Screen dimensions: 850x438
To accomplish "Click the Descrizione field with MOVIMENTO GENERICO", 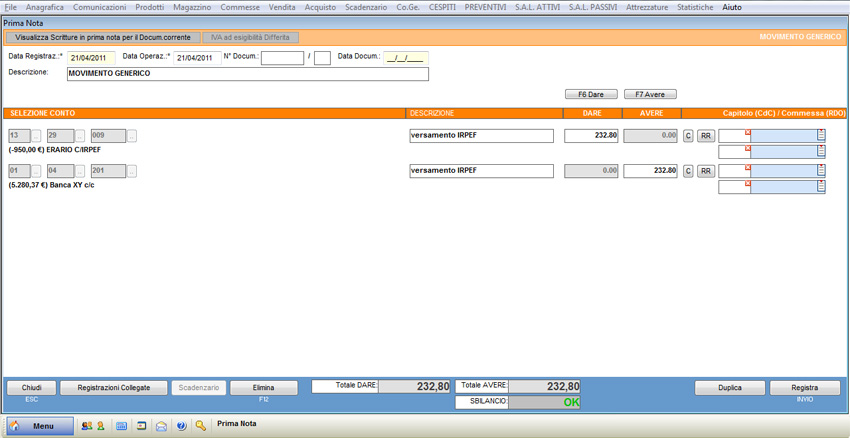I will (x=247, y=73).
